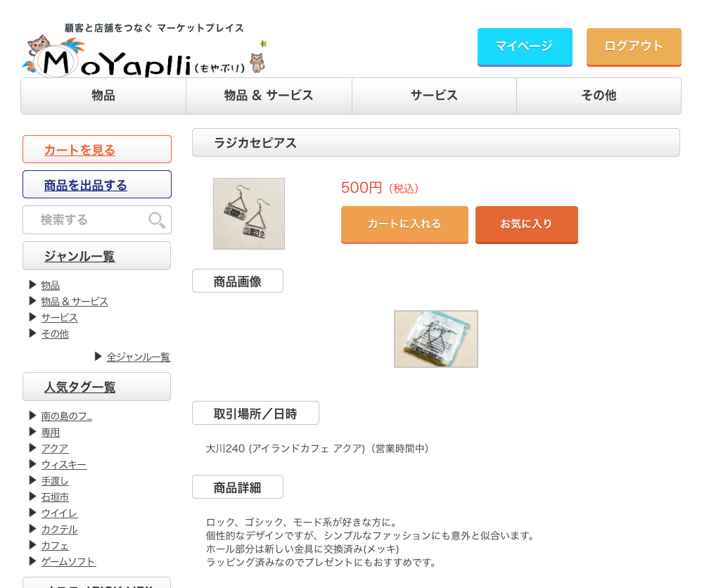The height and width of the screenshot is (588, 709).
Task: View the cart via カートを見る
Action: [x=97, y=149]
